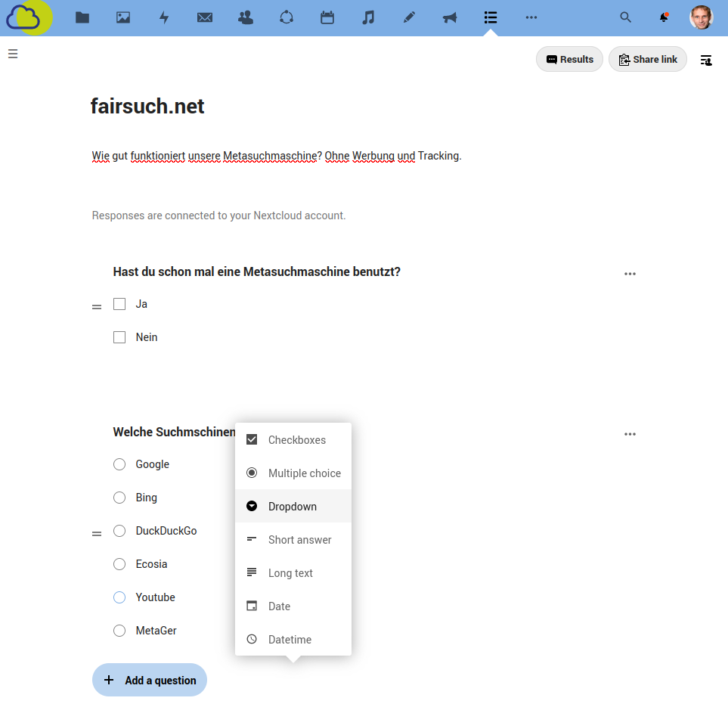Open the Music app icon
The width and height of the screenshot is (728, 704).
click(x=368, y=17)
